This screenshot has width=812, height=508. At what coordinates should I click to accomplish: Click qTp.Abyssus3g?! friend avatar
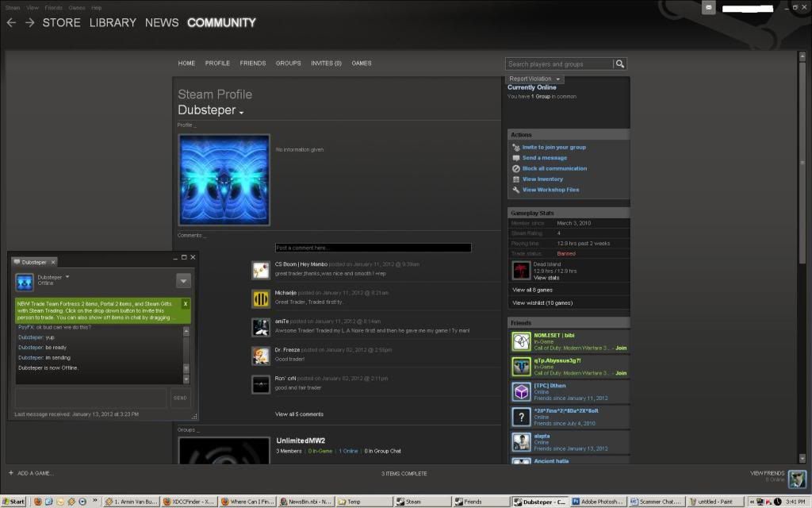[x=522, y=367]
